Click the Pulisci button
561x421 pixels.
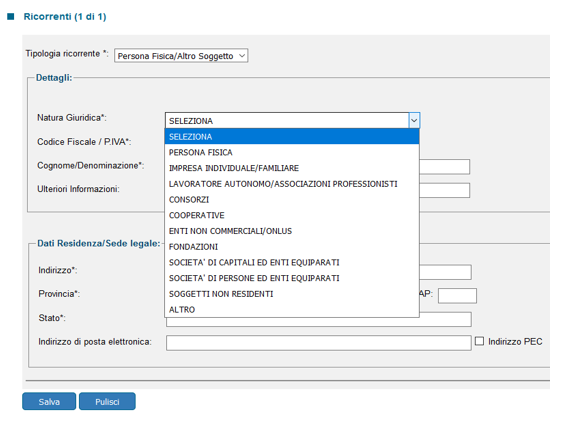(107, 401)
